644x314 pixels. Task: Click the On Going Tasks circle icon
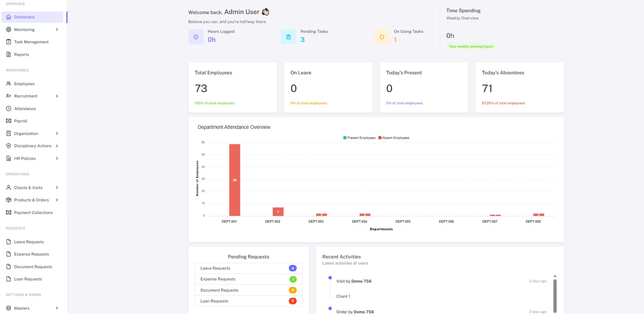coord(382,37)
